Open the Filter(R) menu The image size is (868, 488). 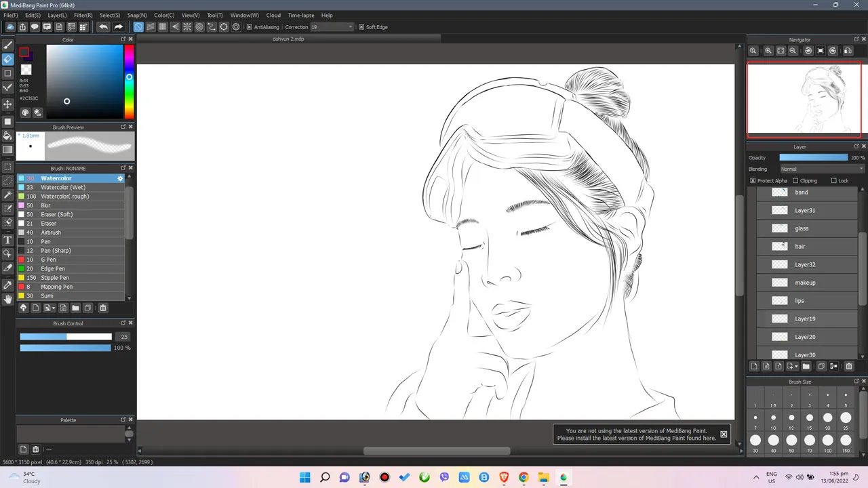pyautogui.click(x=83, y=15)
